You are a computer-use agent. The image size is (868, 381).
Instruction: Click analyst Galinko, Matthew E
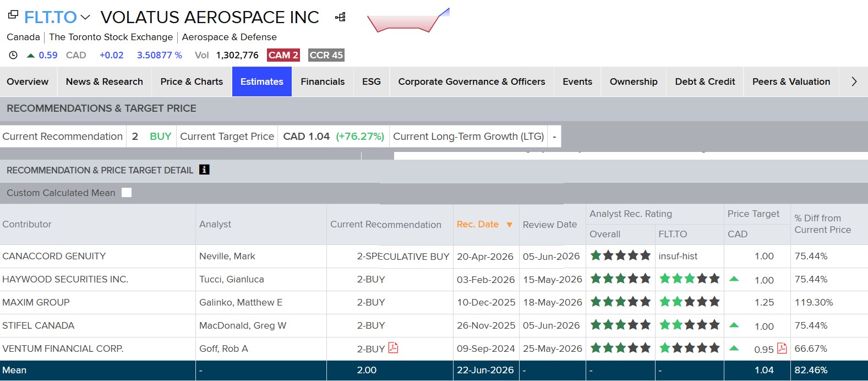[241, 302]
